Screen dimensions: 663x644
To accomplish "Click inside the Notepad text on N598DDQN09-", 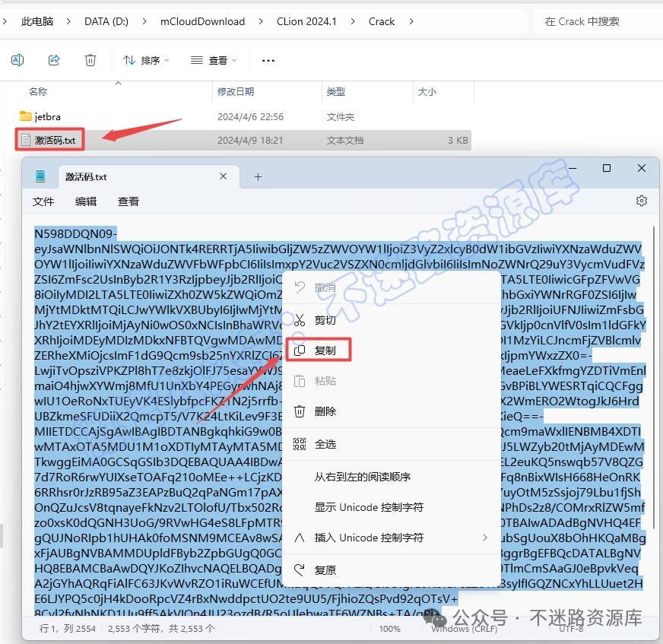I will pyautogui.click(x=75, y=233).
